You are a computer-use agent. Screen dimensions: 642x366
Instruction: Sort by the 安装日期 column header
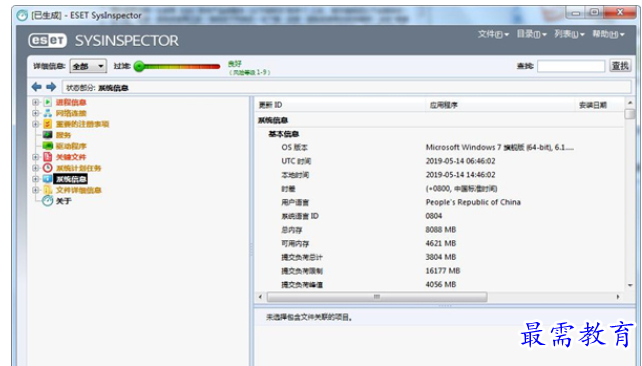pos(599,105)
